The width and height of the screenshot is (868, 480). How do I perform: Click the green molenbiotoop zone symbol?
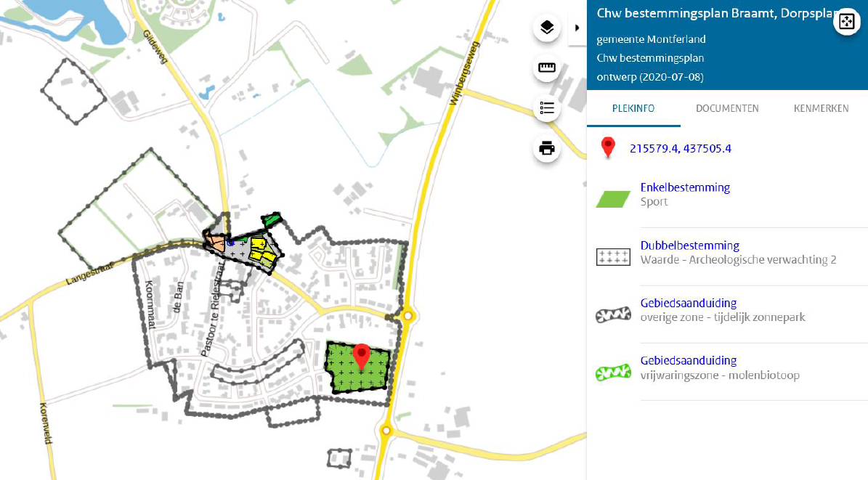tap(613, 373)
